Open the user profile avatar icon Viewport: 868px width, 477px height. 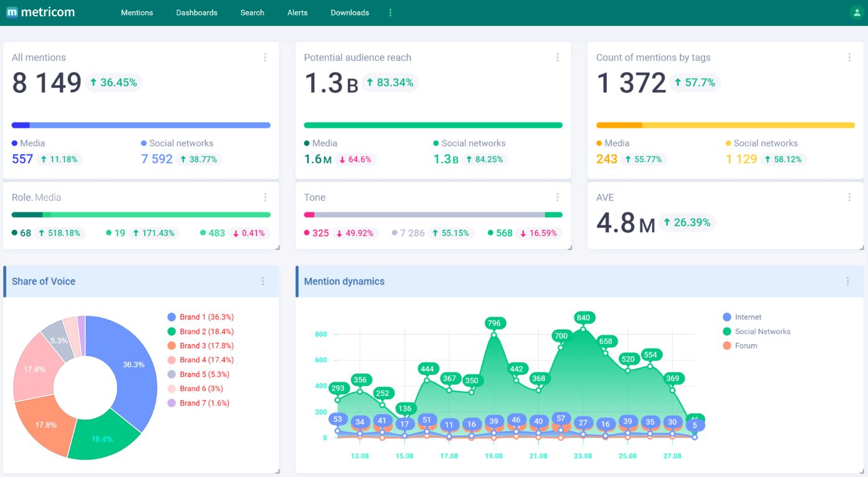click(x=856, y=12)
